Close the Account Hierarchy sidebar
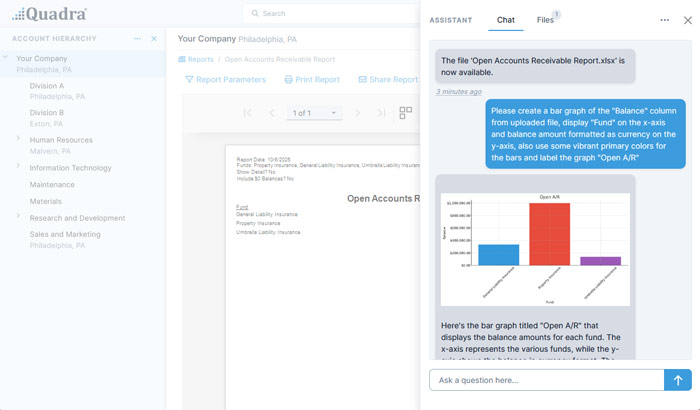The height and width of the screenshot is (410, 700). tap(154, 39)
